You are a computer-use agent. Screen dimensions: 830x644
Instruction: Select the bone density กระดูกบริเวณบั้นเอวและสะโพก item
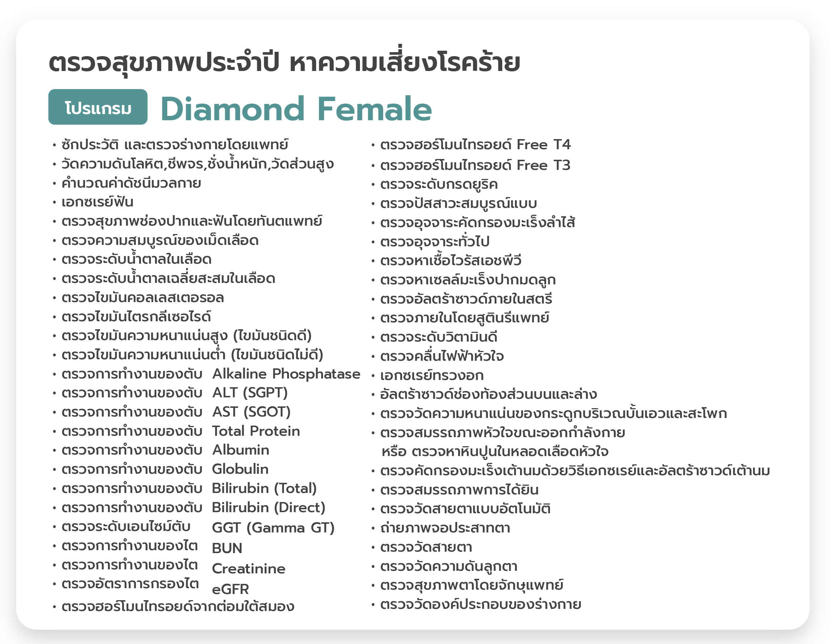click(x=553, y=413)
